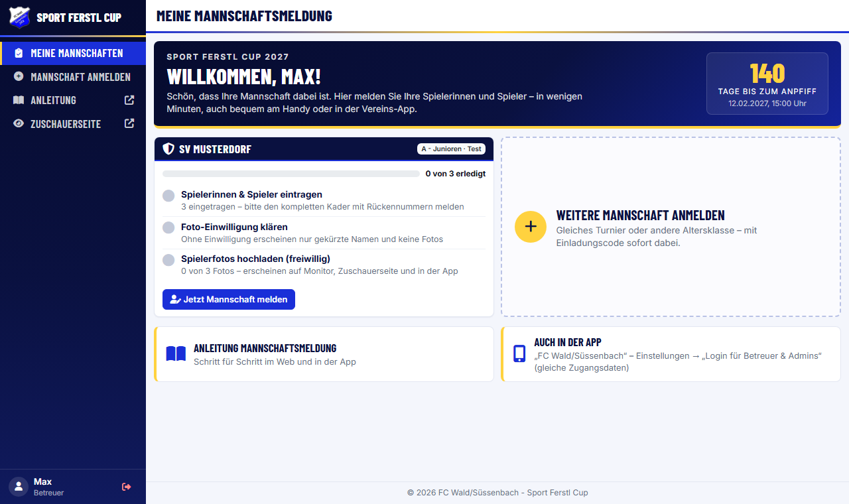Click the kickoff date 12.02.2027, 15:00 Uhr
This screenshot has height=504, width=849.
[767, 103]
